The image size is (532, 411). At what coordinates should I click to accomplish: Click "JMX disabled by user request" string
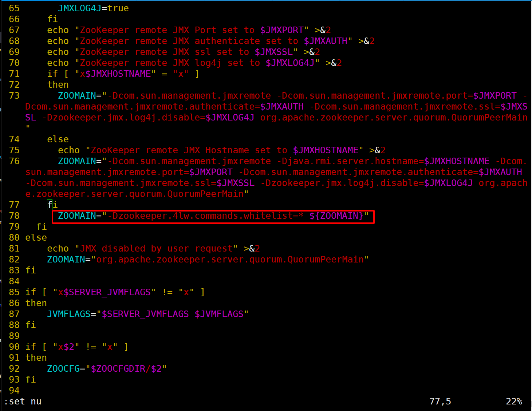pyautogui.click(x=156, y=249)
